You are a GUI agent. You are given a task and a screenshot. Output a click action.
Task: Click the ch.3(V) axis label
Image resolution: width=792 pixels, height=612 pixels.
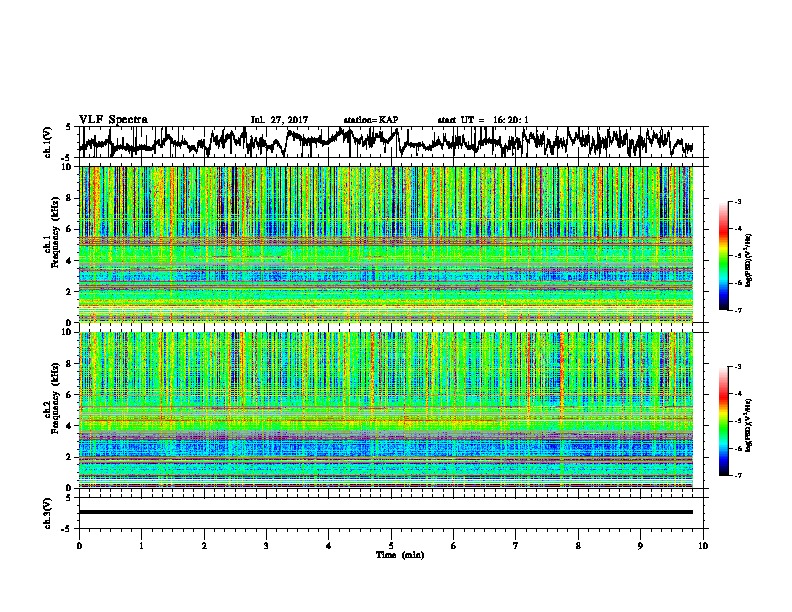coord(47,513)
